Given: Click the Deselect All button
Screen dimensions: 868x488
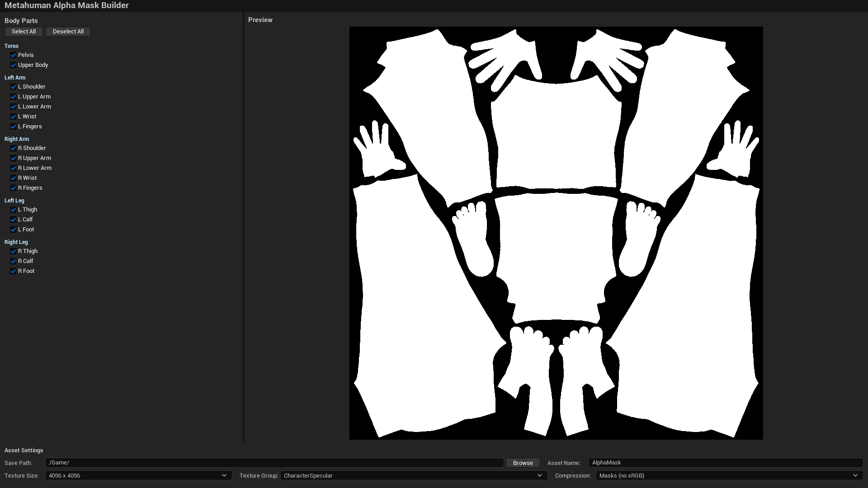Looking at the screenshot, I should (x=68, y=32).
